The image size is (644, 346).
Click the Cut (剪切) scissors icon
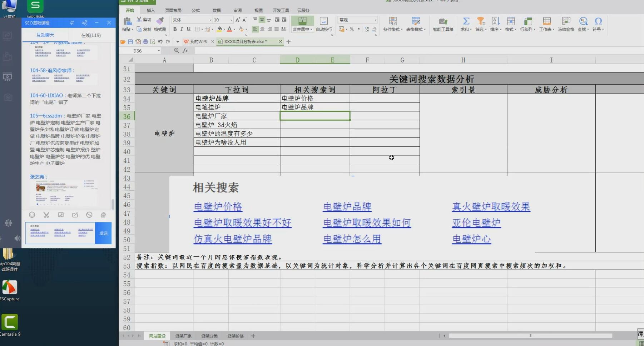coord(139,20)
